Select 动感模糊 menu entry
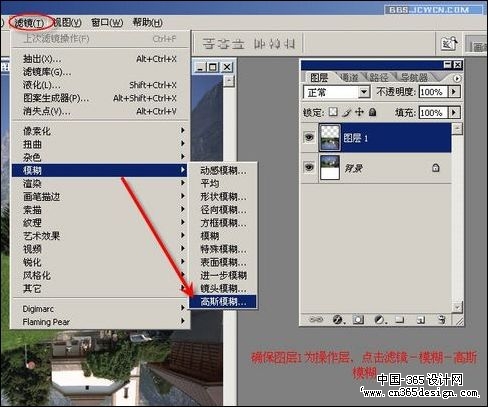 click(223, 171)
